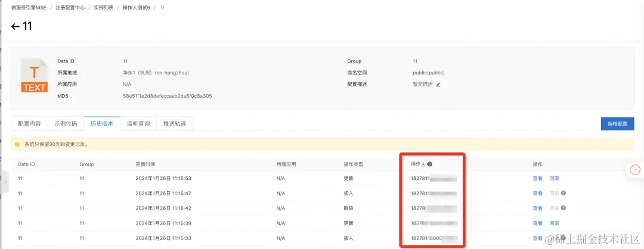
Task: Open the 监听查询 tab
Action: tap(138, 123)
